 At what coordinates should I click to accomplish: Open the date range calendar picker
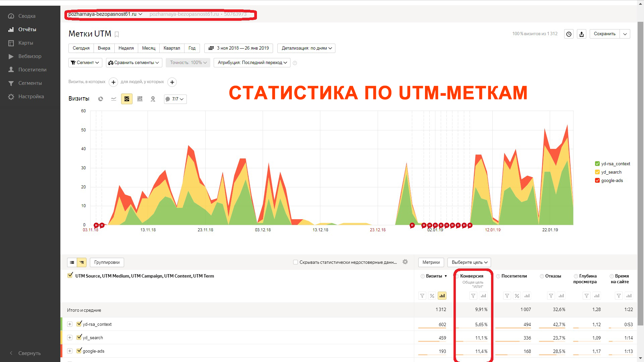click(x=239, y=48)
